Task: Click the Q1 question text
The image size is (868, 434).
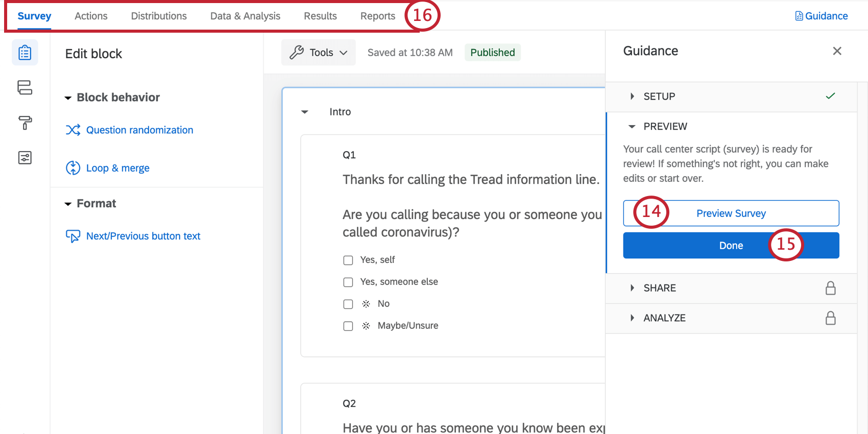Action: click(x=471, y=180)
